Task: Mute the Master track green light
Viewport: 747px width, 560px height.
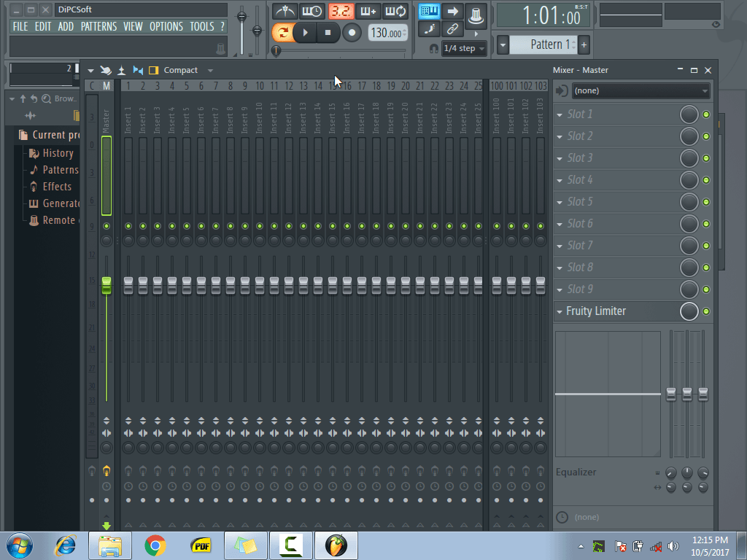Action: [107, 226]
